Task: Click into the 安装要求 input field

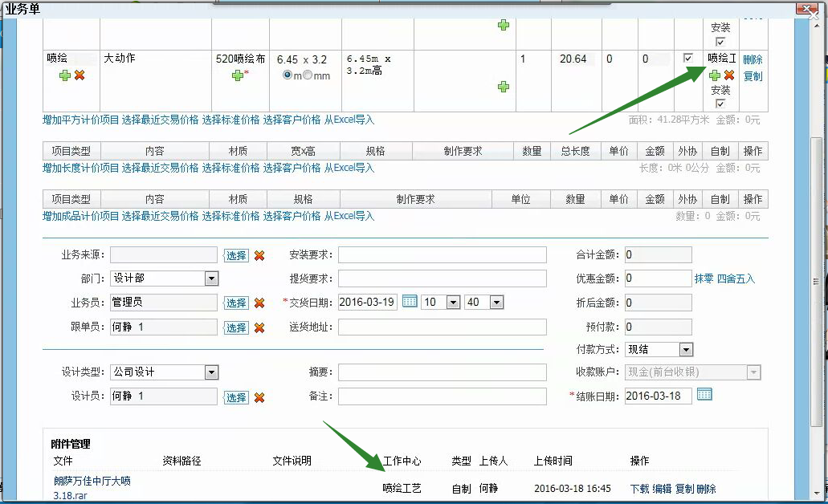Action: pos(442,255)
